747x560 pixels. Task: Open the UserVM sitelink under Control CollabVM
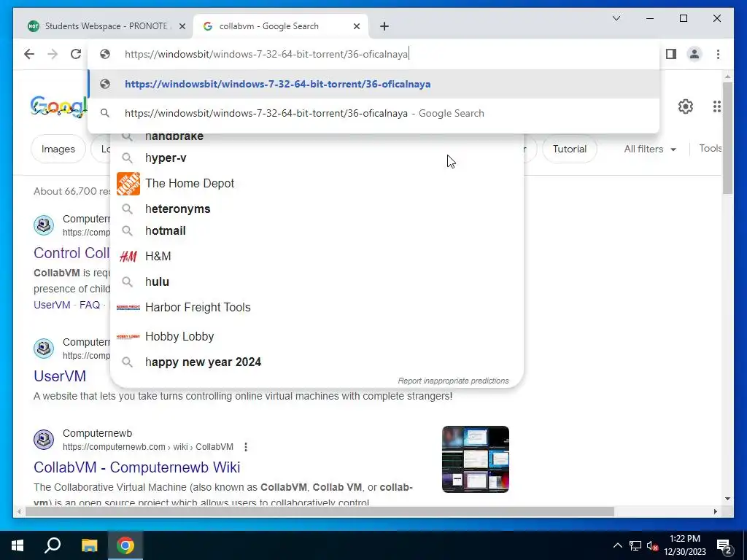click(52, 305)
